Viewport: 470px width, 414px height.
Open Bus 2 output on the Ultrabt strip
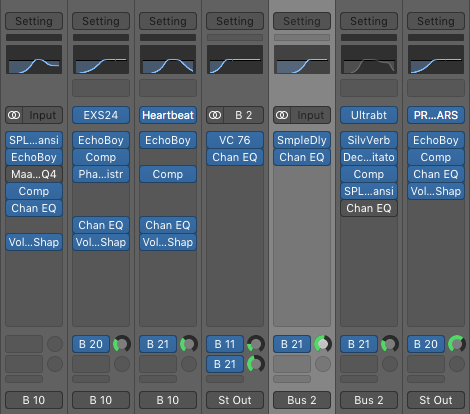(x=369, y=400)
